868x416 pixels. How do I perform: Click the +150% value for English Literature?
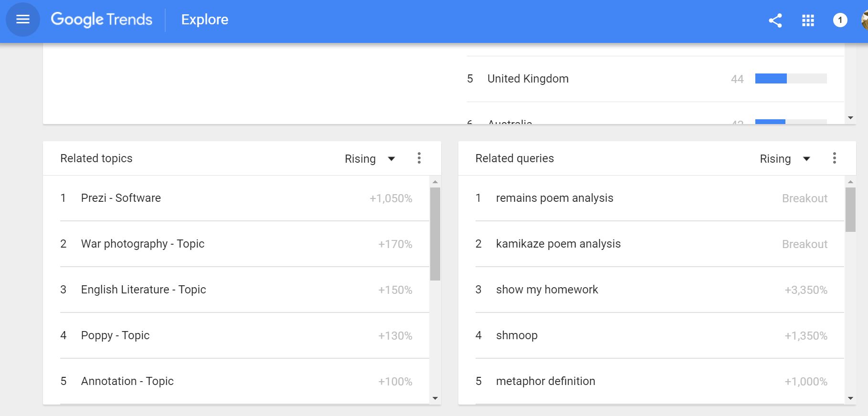coord(395,290)
